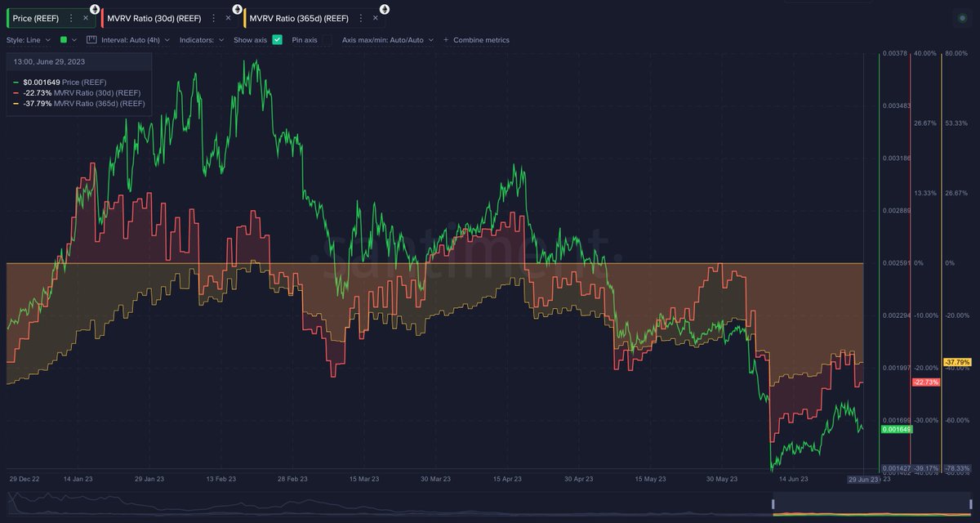Click the Santiment status icon top right

pyautogui.click(x=961, y=17)
